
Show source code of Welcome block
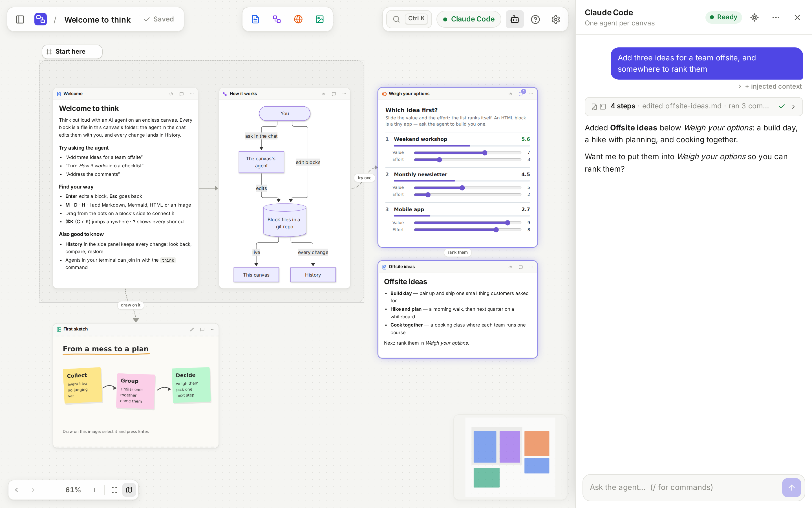point(171,94)
